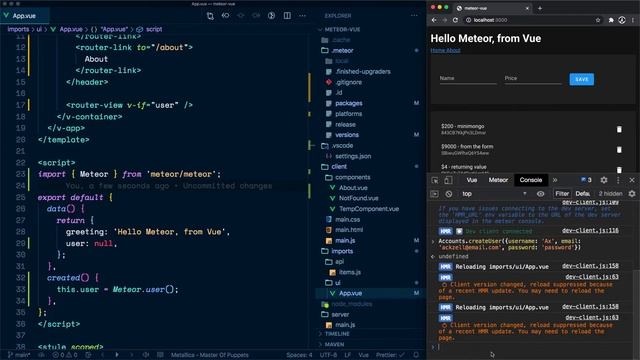Click the Split Editor icon in editor toolbar

point(287,16)
